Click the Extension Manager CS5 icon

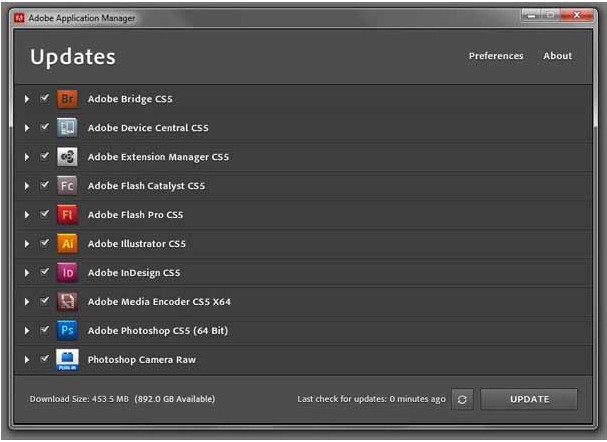67,157
